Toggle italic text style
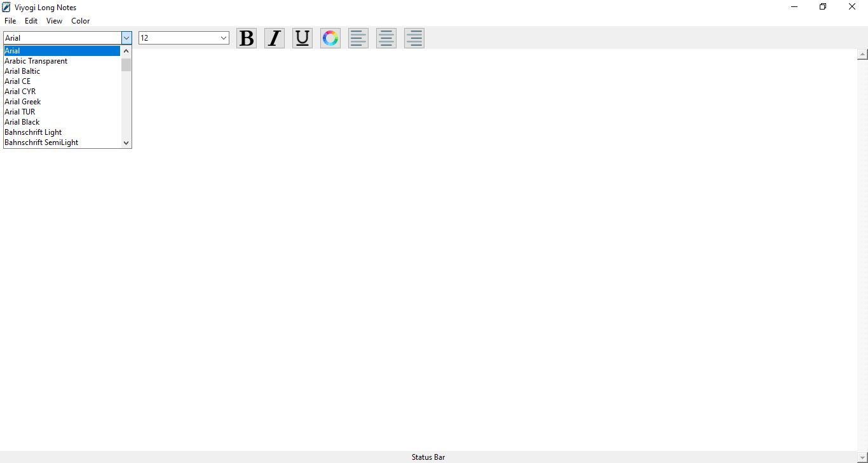 pos(275,38)
